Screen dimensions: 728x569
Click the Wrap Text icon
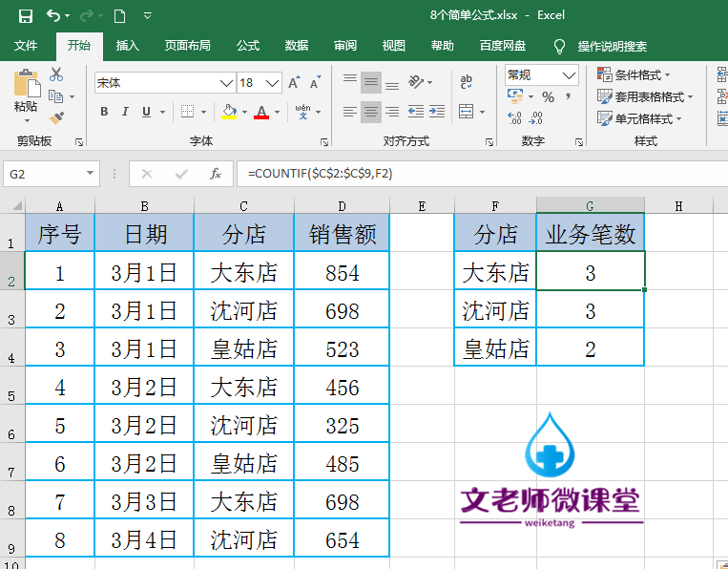pyautogui.click(x=467, y=82)
